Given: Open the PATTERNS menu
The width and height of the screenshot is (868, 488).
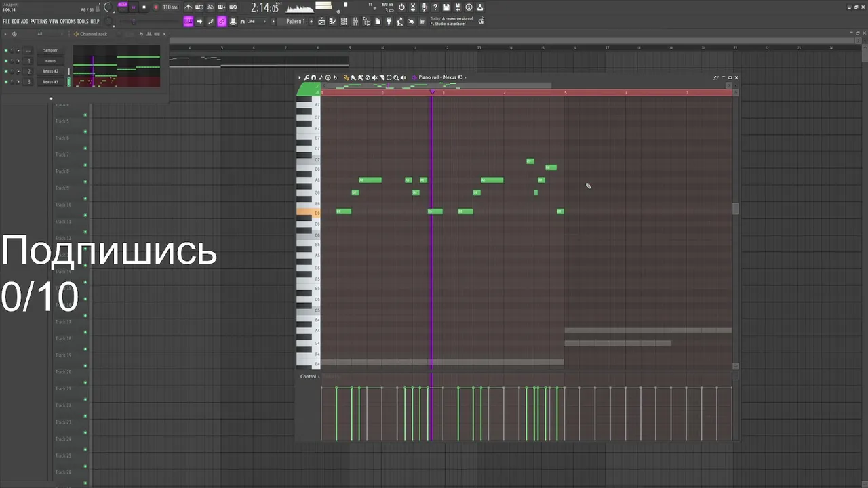Looking at the screenshot, I should click(39, 21).
